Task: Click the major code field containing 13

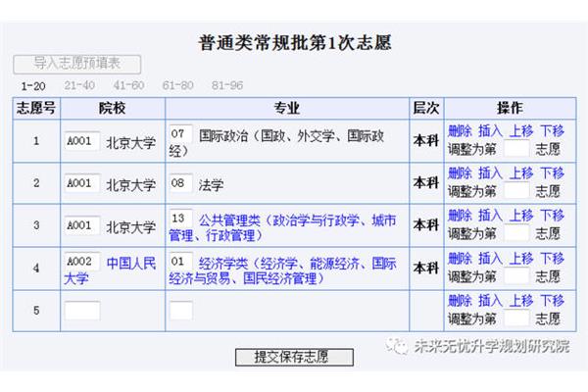Action: (181, 219)
